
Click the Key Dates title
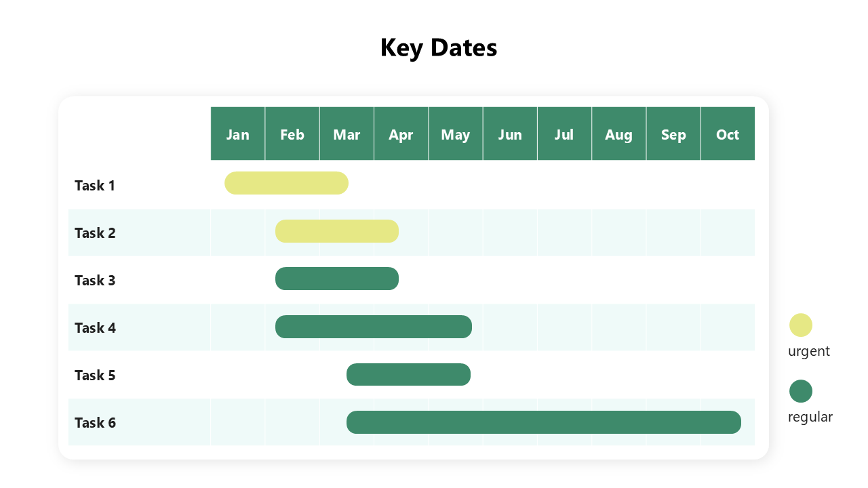point(439,48)
